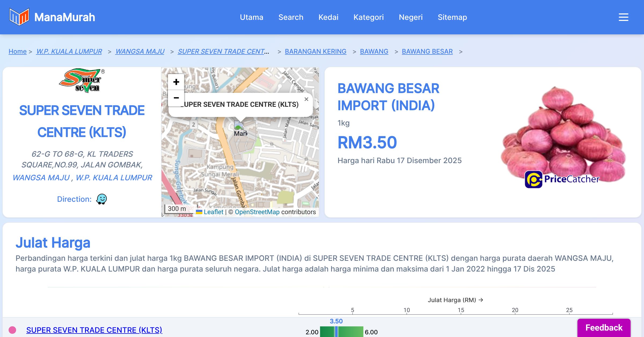Click the Feedback button

pos(604,328)
